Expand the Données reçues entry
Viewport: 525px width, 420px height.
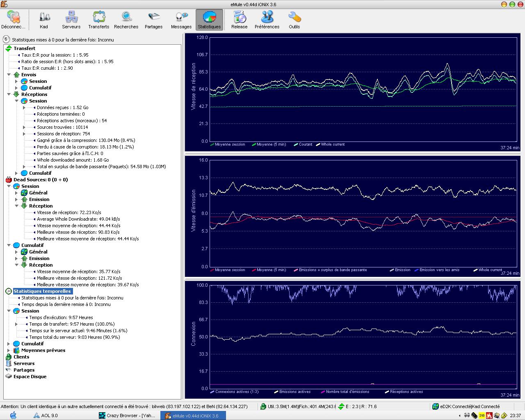pyautogui.click(x=24, y=107)
